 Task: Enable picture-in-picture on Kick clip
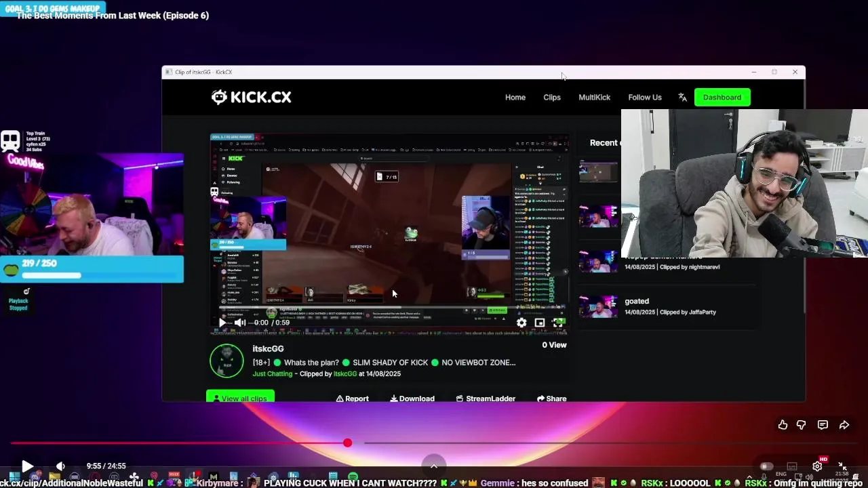[x=540, y=323]
